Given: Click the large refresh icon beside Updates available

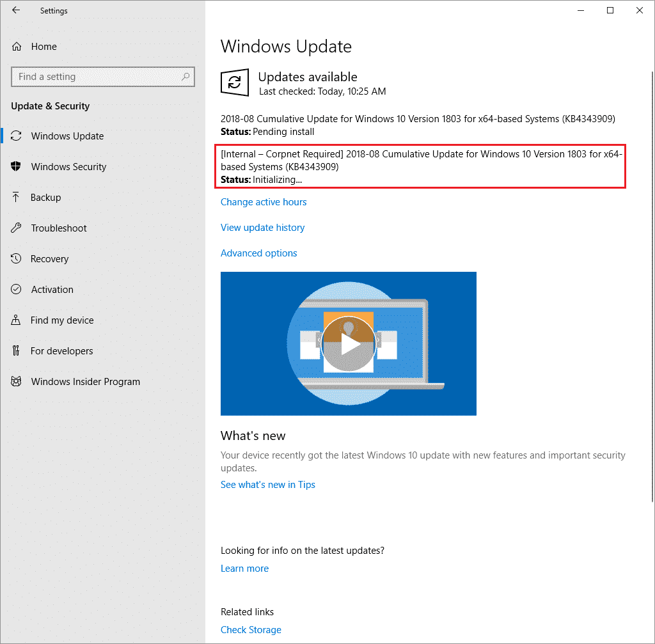Looking at the screenshot, I should 235,82.
